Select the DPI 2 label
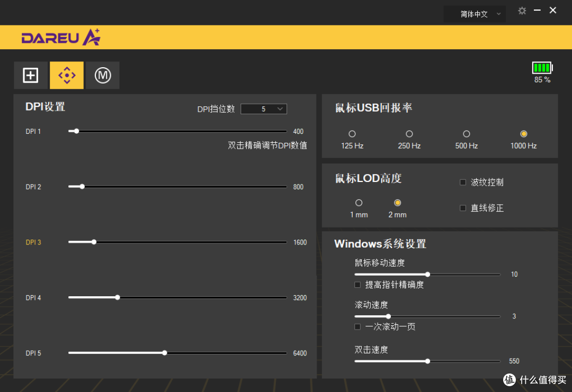 pyautogui.click(x=33, y=187)
